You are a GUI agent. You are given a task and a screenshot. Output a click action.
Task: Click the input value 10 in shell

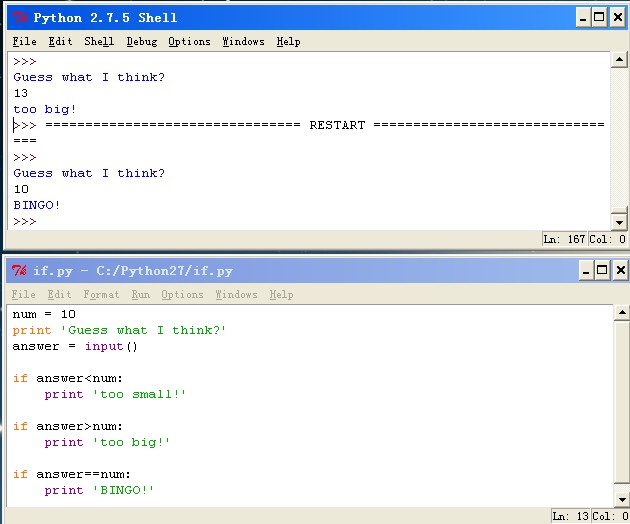(21, 189)
